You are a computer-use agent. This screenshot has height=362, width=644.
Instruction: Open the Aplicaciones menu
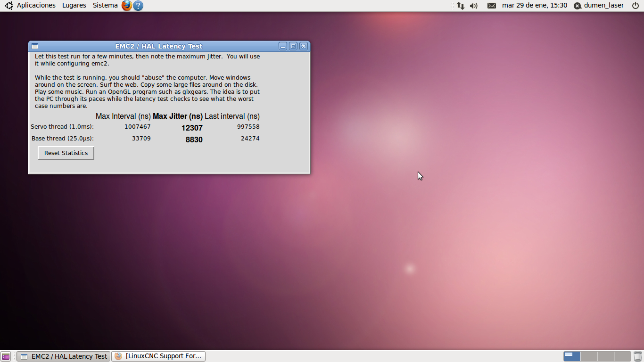click(x=36, y=5)
